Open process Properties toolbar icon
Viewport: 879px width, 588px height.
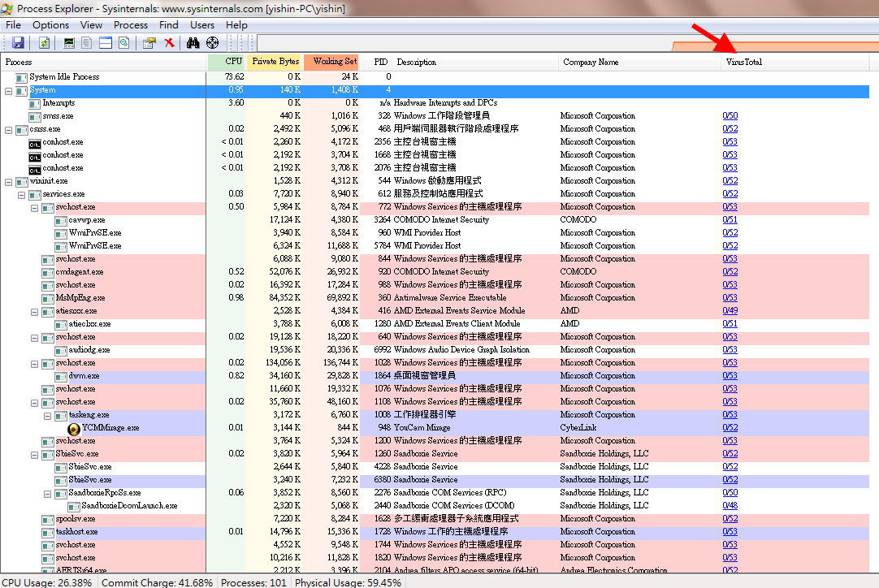(149, 42)
